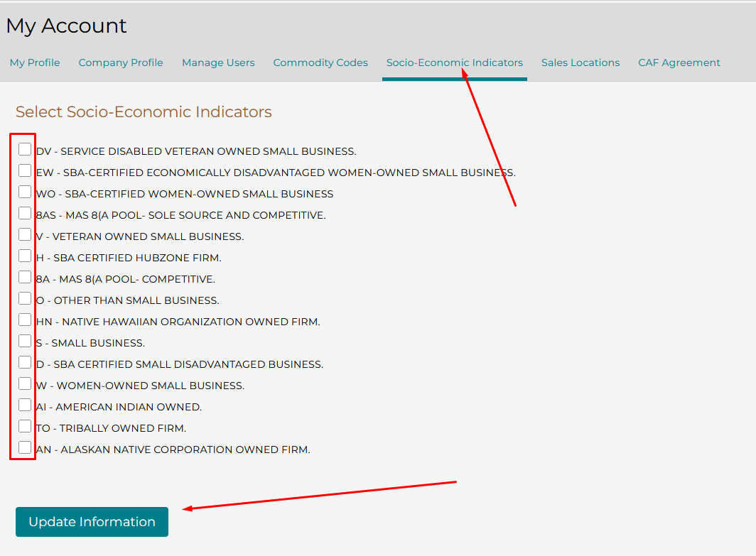This screenshot has width=756, height=556.
Task: Check the Veteran Owned Small Business box
Action: click(25, 234)
